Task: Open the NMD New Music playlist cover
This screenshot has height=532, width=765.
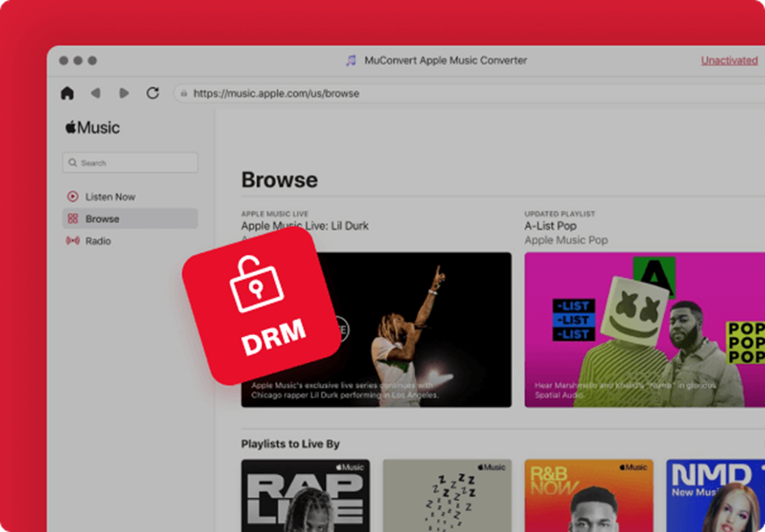Action: coord(716,496)
